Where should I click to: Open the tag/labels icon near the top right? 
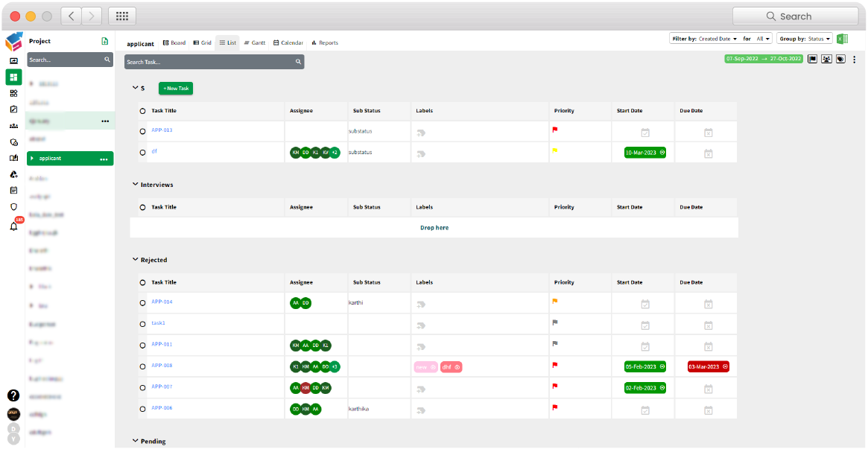840,59
